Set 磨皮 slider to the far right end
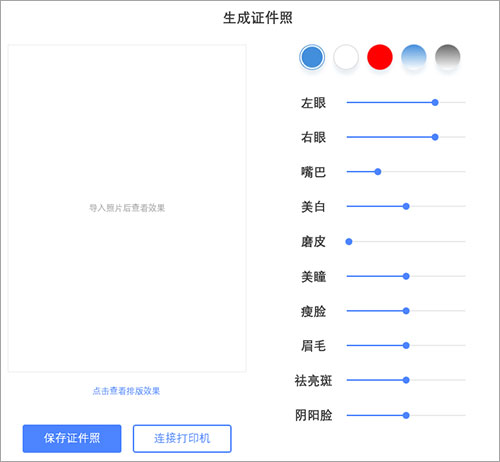 (x=464, y=241)
